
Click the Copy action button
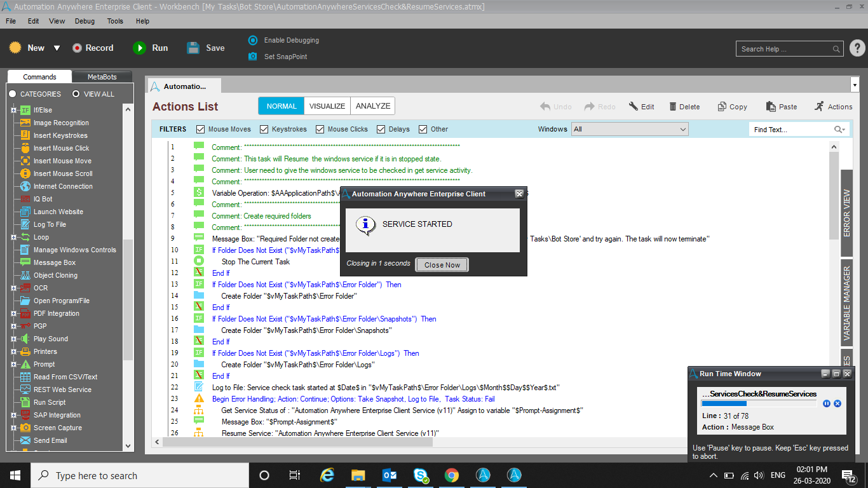point(732,107)
